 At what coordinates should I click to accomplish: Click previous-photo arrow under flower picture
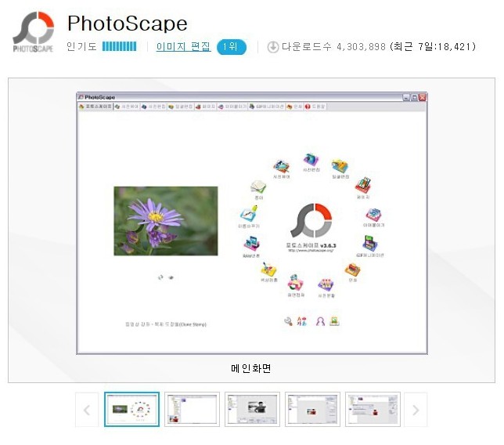pyautogui.click(x=160, y=277)
